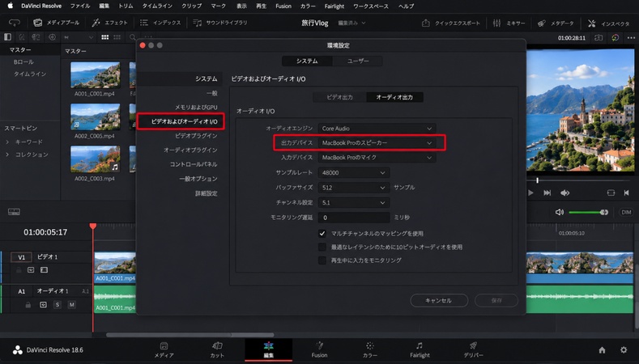
Task: Open the ワークスペース menu
Action: (370, 6)
